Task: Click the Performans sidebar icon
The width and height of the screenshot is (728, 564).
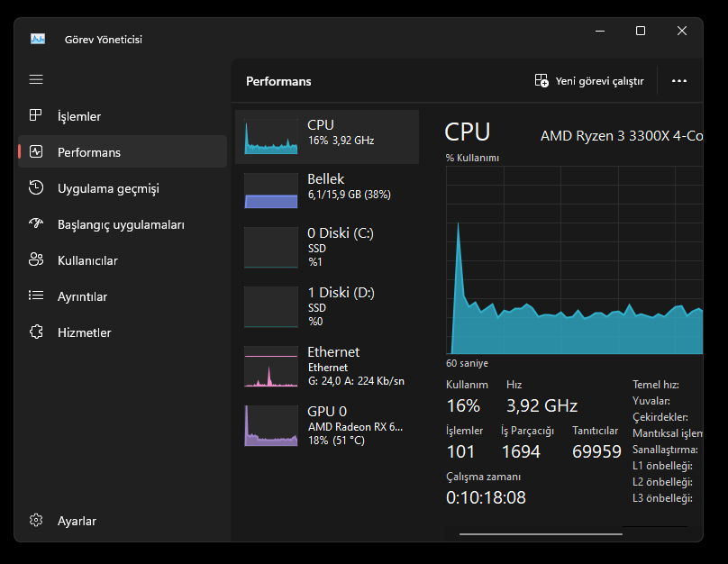Action: 36,152
